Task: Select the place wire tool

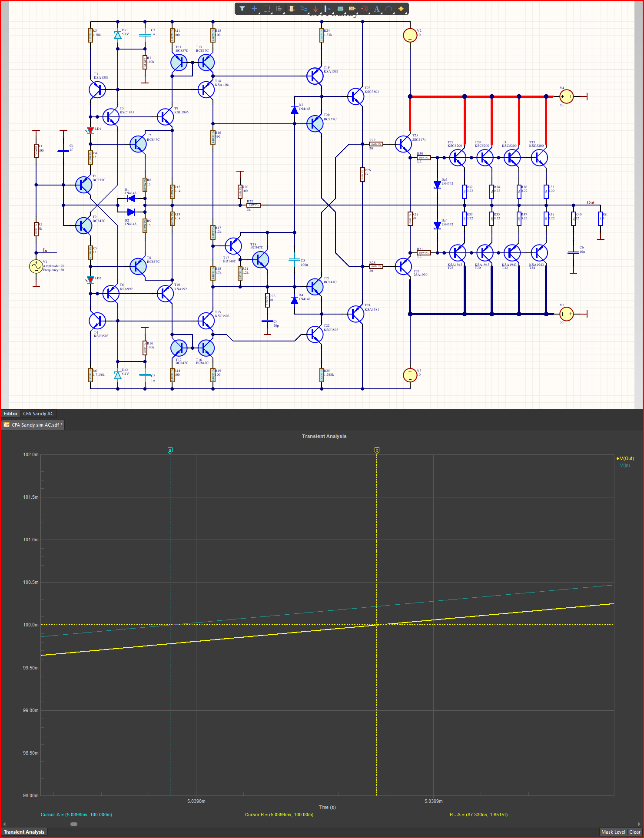Action: tap(303, 9)
